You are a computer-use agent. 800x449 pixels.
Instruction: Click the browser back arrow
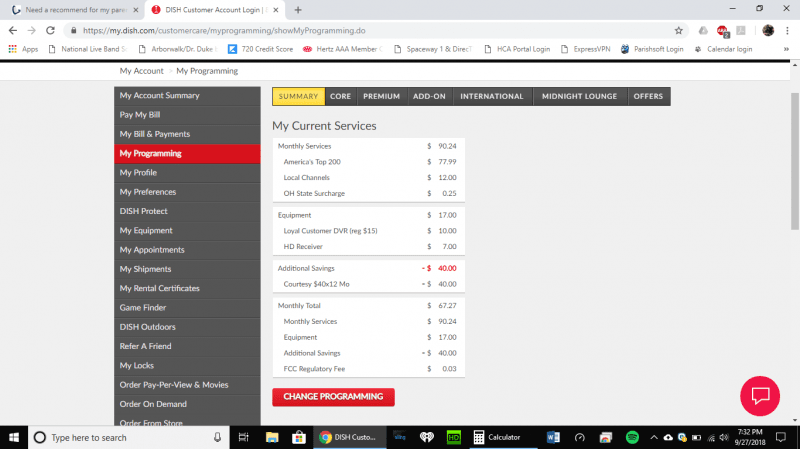[13, 31]
